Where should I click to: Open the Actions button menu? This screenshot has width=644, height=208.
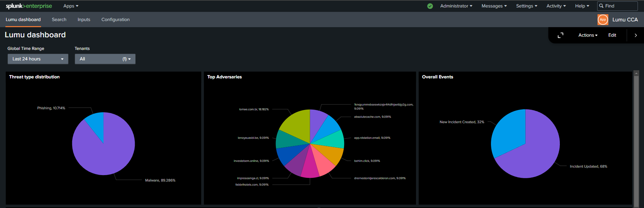point(588,35)
